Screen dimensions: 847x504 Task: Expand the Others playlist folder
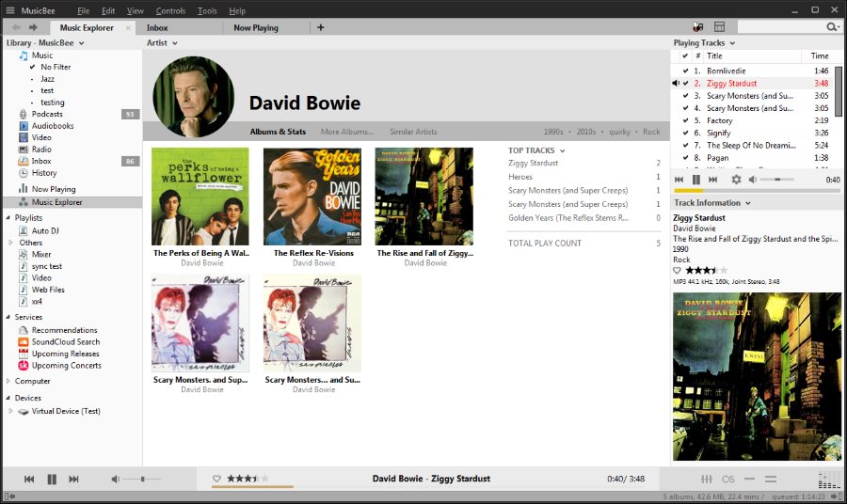click(10, 243)
